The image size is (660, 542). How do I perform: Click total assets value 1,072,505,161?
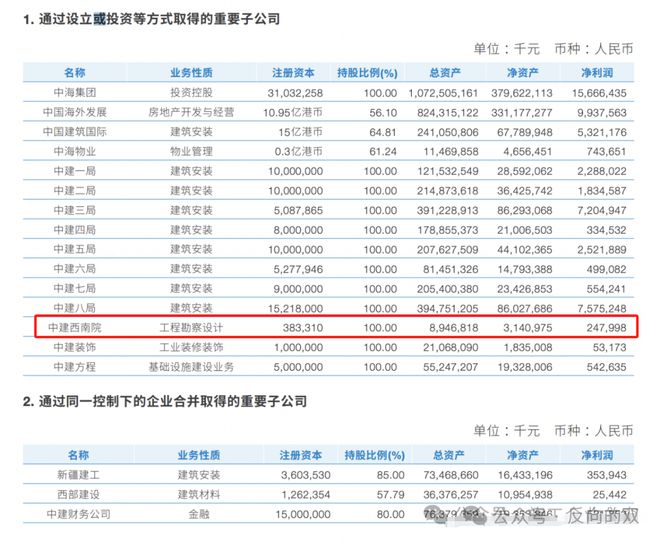pyautogui.click(x=443, y=93)
